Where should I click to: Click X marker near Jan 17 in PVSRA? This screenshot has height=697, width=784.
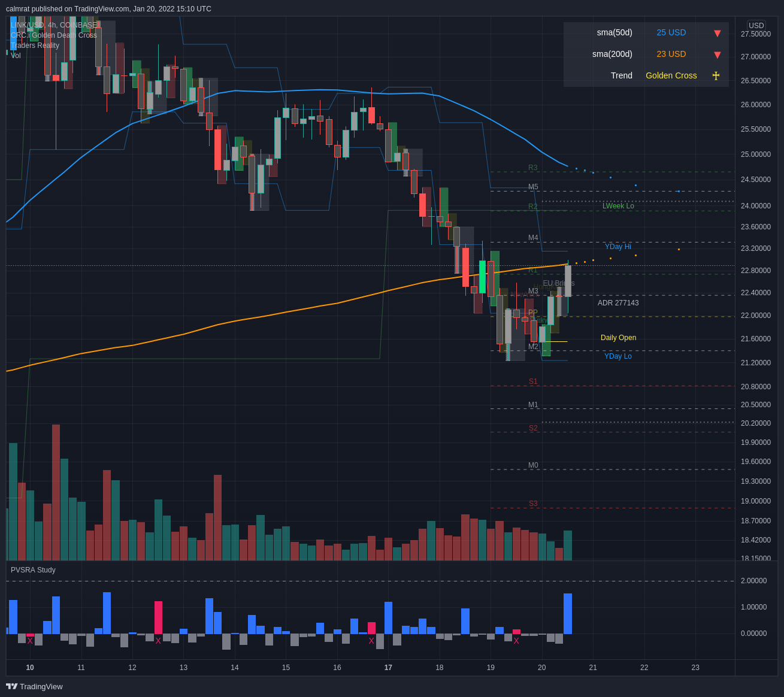click(371, 641)
